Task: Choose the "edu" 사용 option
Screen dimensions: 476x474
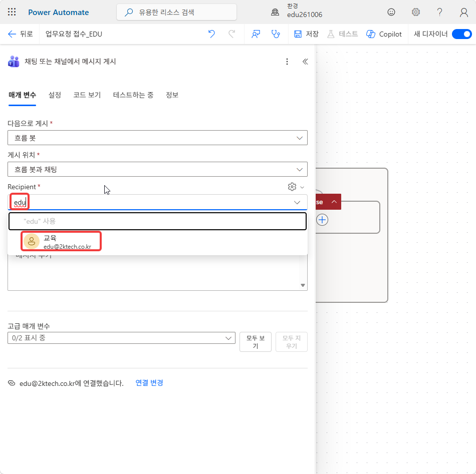Action: [157, 221]
